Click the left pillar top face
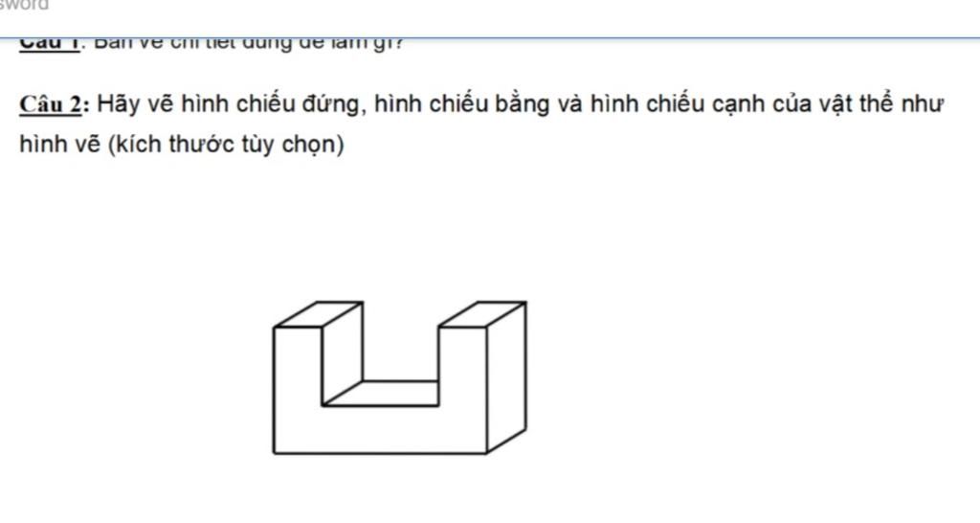This screenshot has width=980, height=523. (x=318, y=315)
